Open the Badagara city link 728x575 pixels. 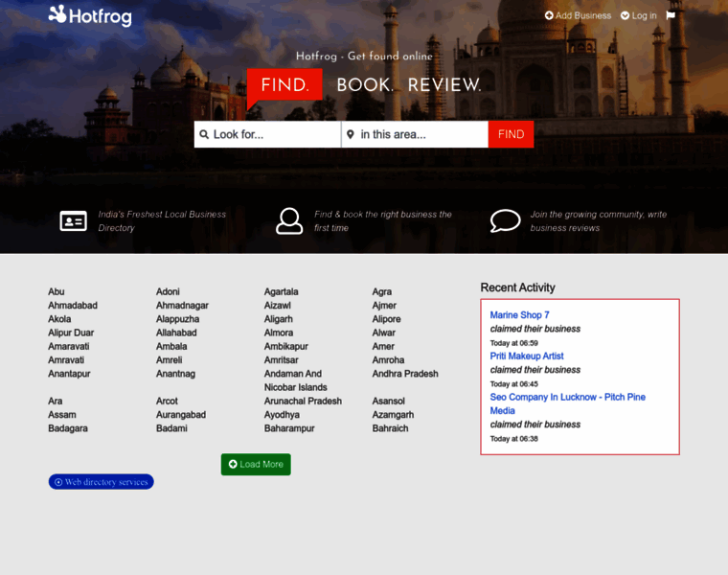tap(68, 428)
